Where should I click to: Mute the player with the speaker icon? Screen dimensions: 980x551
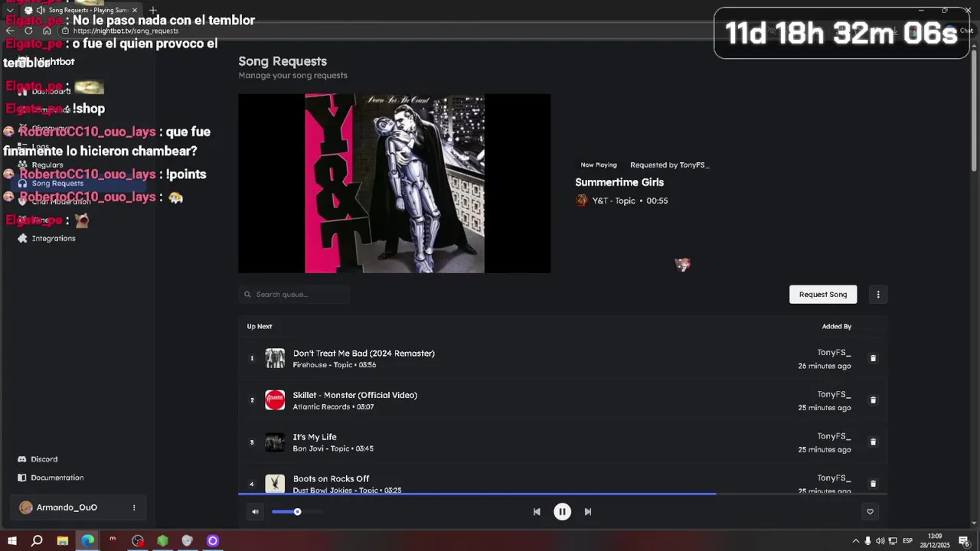pos(255,512)
